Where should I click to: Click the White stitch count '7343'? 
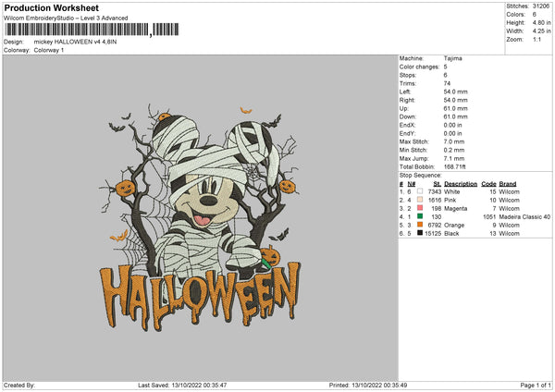pyautogui.click(x=435, y=191)
